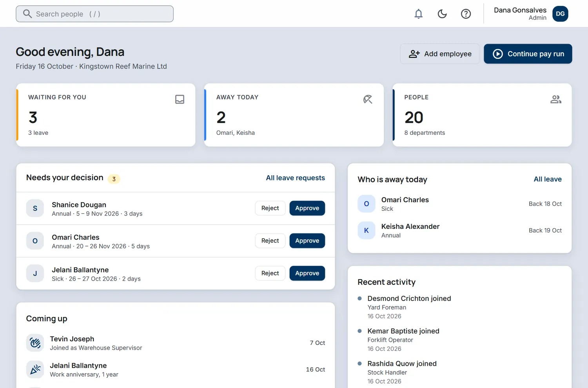Focus the Search people field
Viewport: 588px width, 388px height.
[x=94, y=14]
